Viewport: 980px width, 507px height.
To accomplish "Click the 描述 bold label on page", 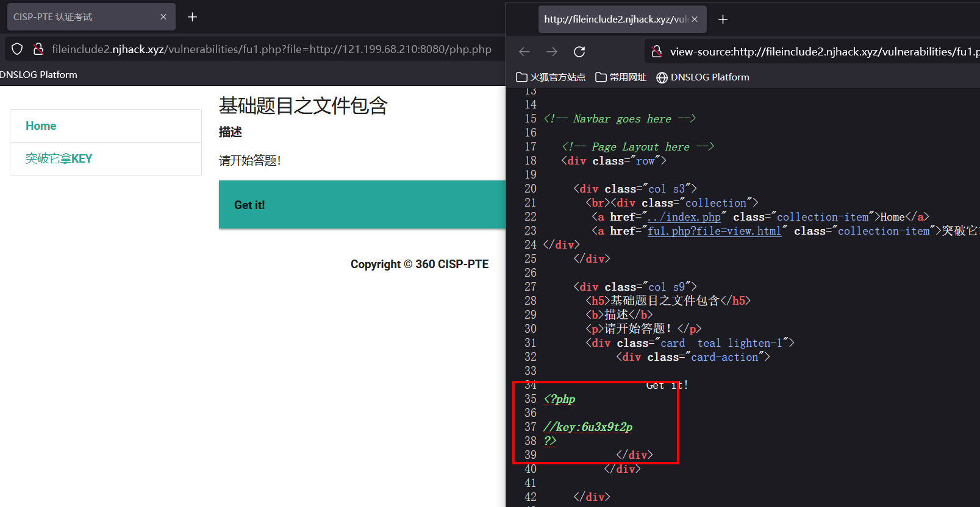I will (231, 132).
